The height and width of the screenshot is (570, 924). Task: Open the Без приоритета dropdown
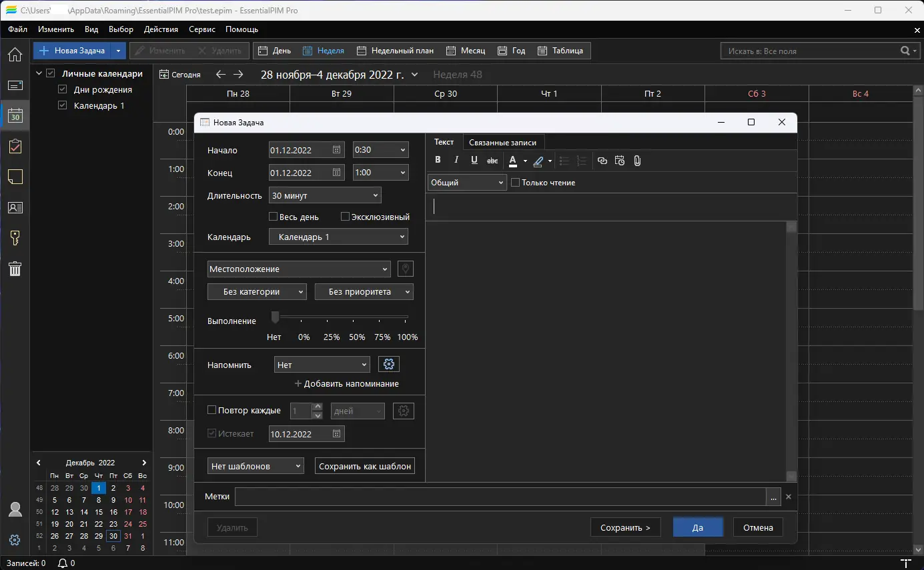click(364, 291)
